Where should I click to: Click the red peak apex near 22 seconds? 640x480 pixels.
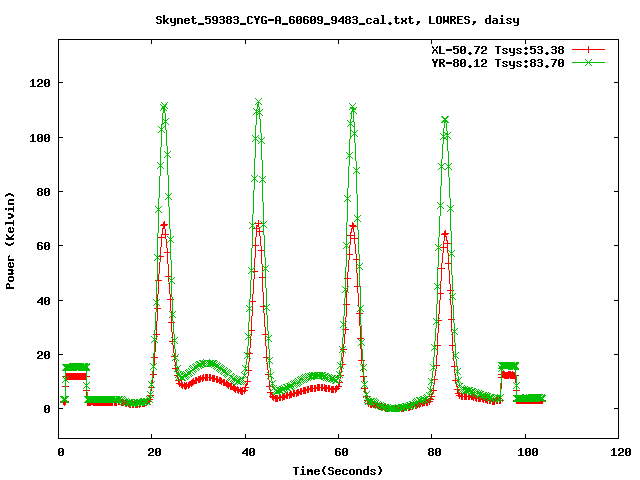point(164,225)
